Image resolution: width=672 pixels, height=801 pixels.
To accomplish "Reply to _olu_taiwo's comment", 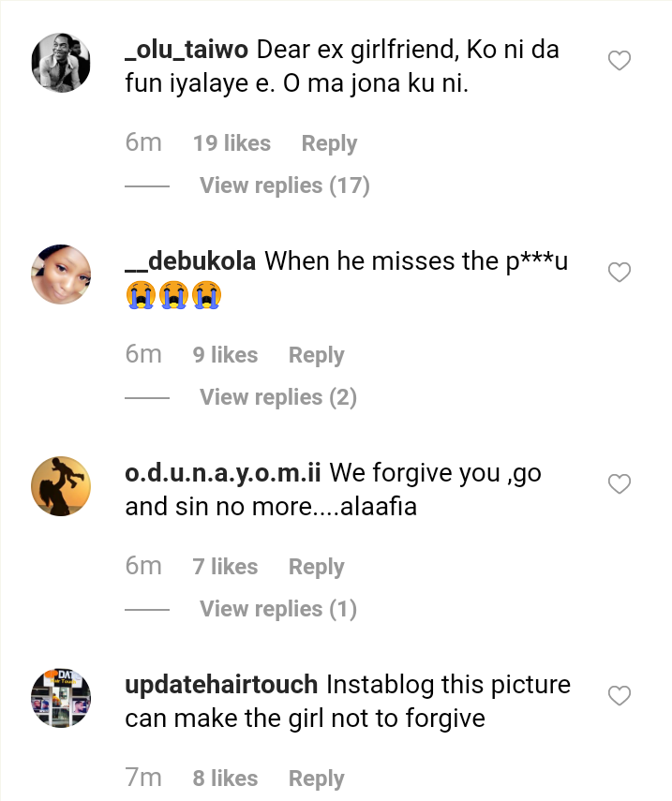I will pyautogui.click(x=329, y=143).
